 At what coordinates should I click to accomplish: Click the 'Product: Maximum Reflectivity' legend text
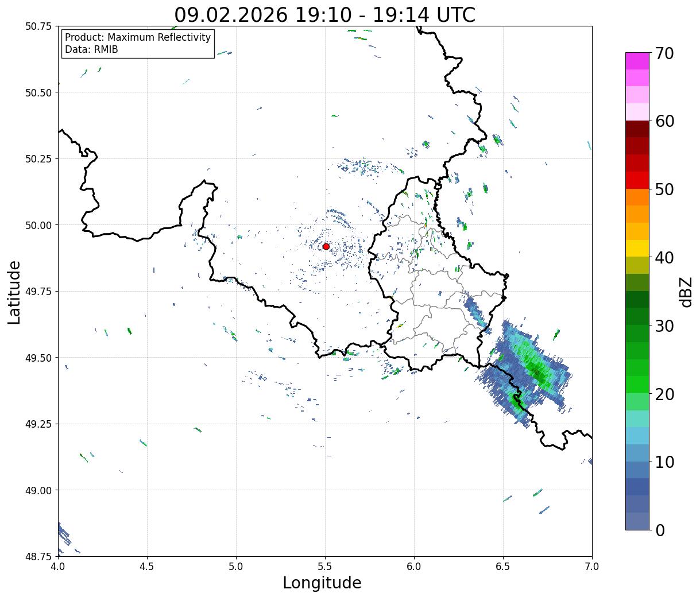click(x=138, y=37)
